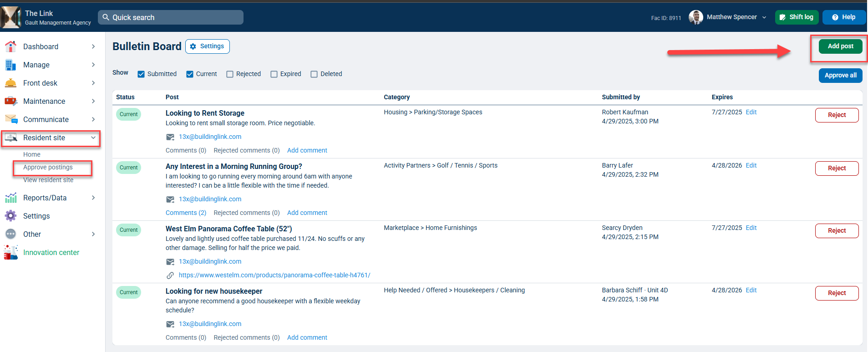Reject the West Elm Coffee Table post
This screenshot has height=352, width=868.
837,231
